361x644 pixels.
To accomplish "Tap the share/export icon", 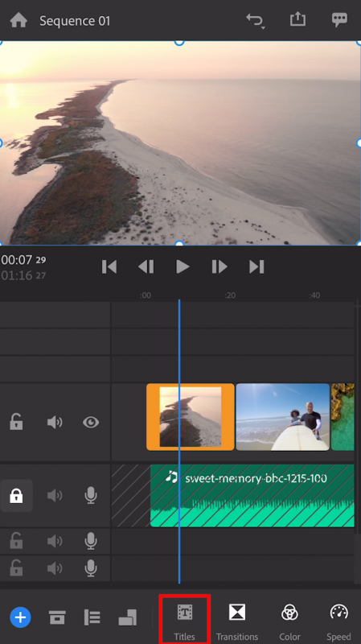I will point(297,19).
